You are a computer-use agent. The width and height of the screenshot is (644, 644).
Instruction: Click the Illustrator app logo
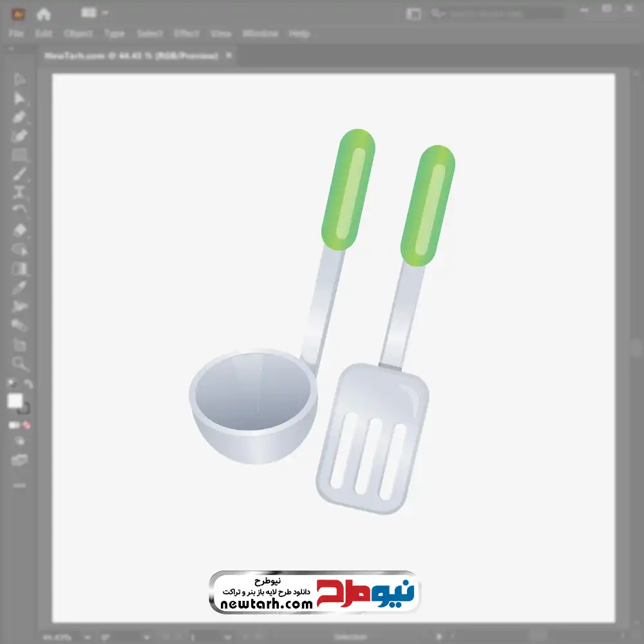point(19,14)
